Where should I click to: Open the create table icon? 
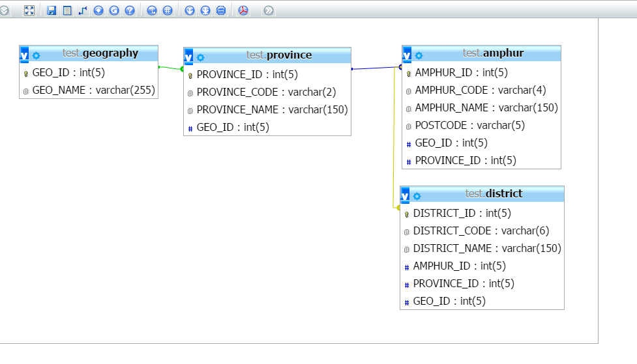(x=67, y=10)
